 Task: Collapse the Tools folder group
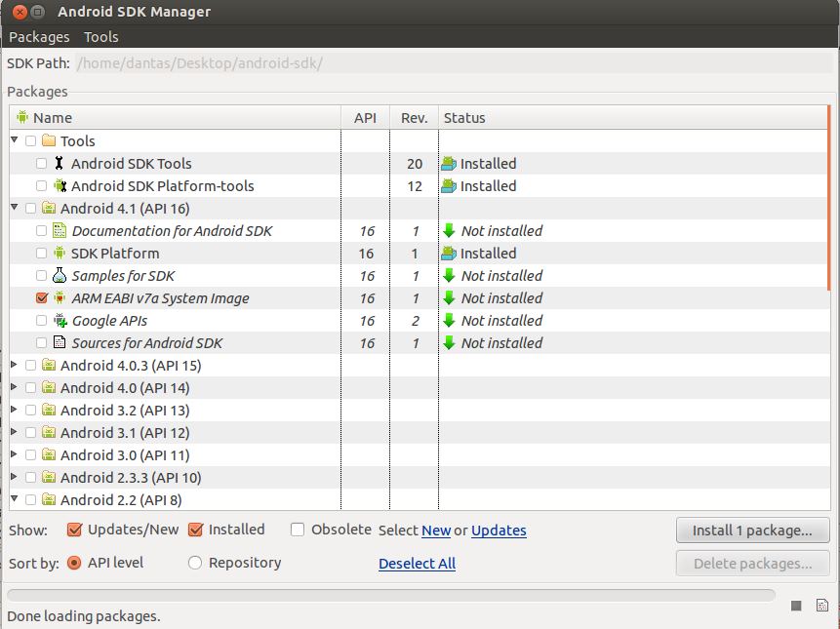pyautogui.click(x=15, y=140)
